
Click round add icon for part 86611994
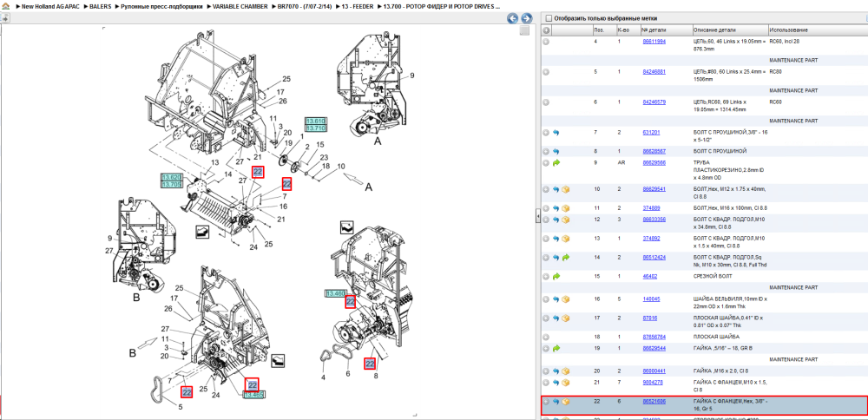click(x=546, y=42)
